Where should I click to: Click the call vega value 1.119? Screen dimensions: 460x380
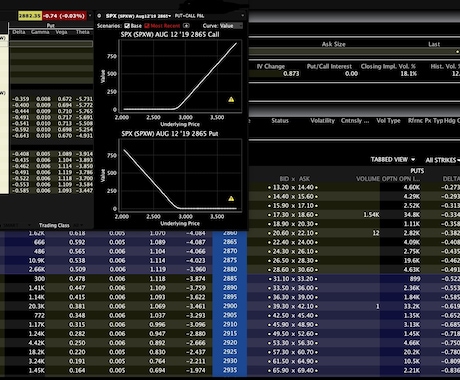pos(157,269)
